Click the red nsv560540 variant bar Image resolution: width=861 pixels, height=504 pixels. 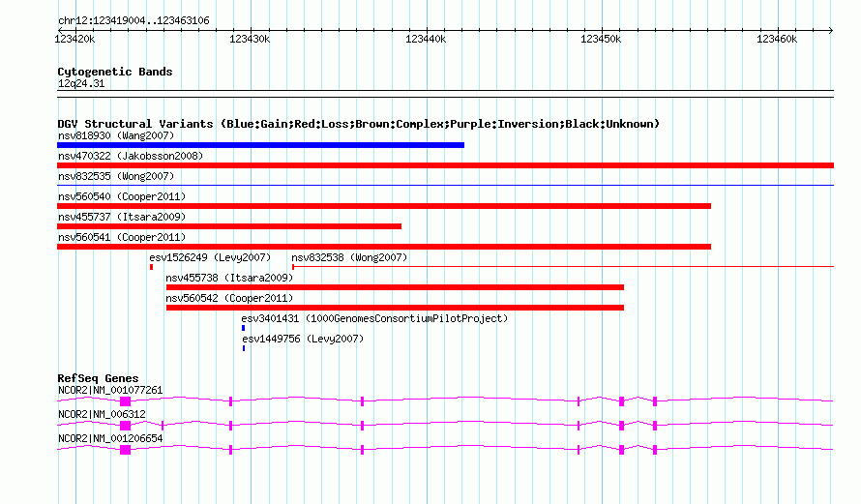point(384,206)
